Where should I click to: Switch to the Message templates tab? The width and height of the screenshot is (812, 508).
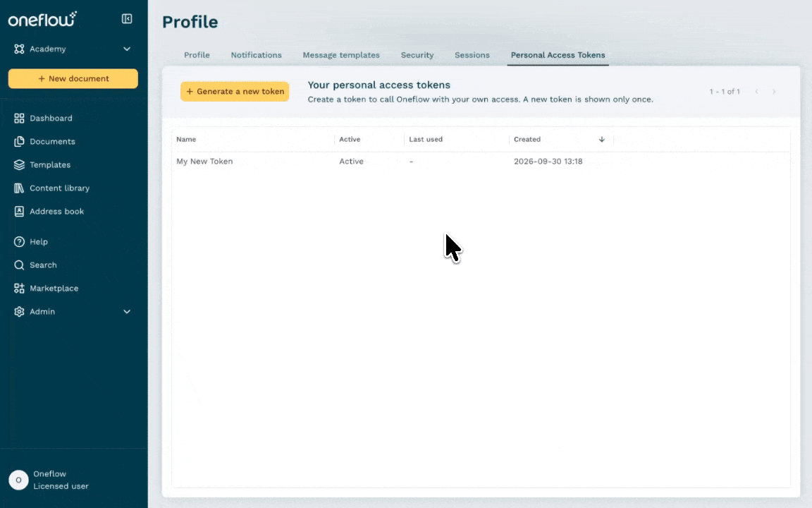pyautogui.click(x=341, y=55)
